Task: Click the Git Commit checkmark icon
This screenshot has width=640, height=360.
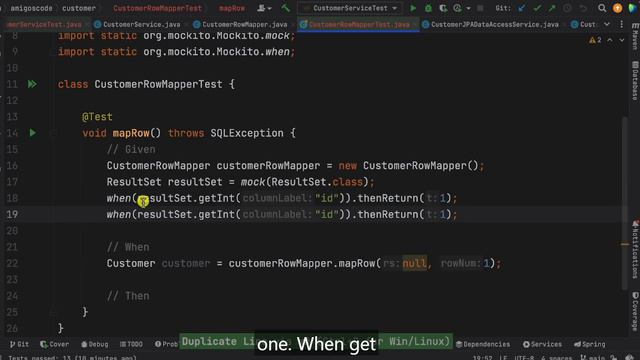Action: [x=537, y=8]
